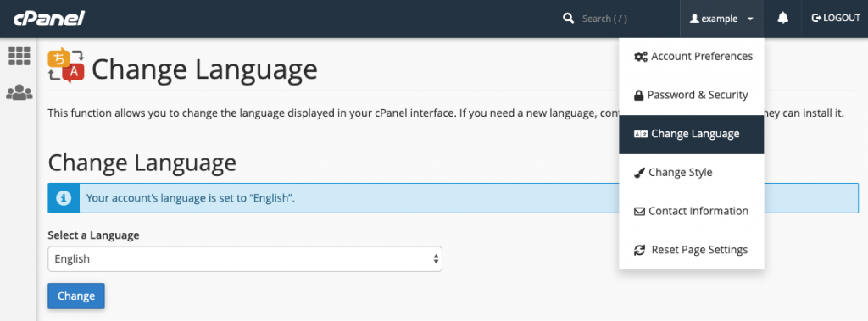Click the info icon in the alert
This screenshot has height=321, width=868.
(64, 197)
